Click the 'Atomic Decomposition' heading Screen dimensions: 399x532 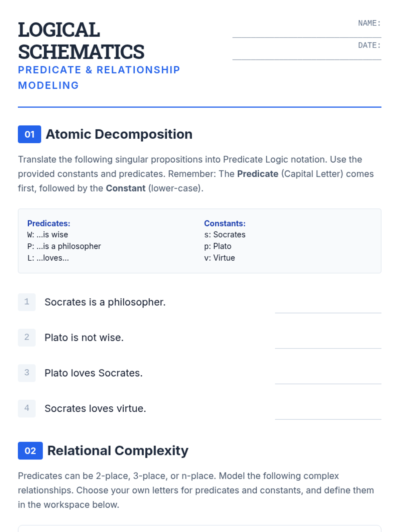[x=119, y=134]
